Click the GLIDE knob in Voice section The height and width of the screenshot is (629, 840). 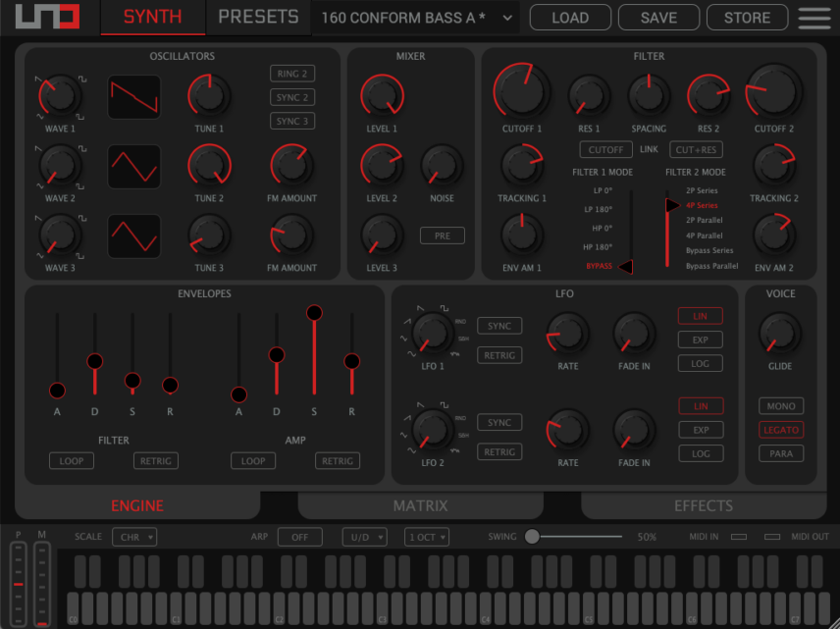pyautogui.click(x=780, y=334)
